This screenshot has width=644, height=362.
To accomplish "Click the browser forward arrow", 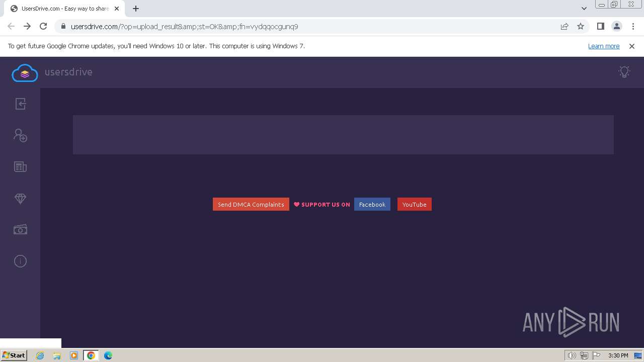I will coord(27,26).
